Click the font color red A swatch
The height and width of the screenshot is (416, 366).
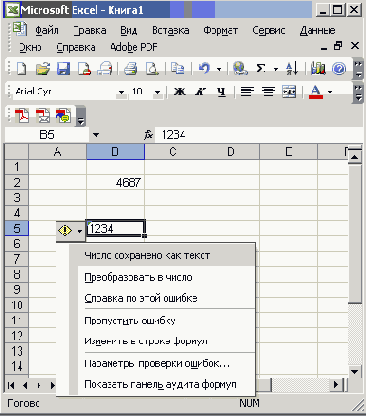click(316, 91)
